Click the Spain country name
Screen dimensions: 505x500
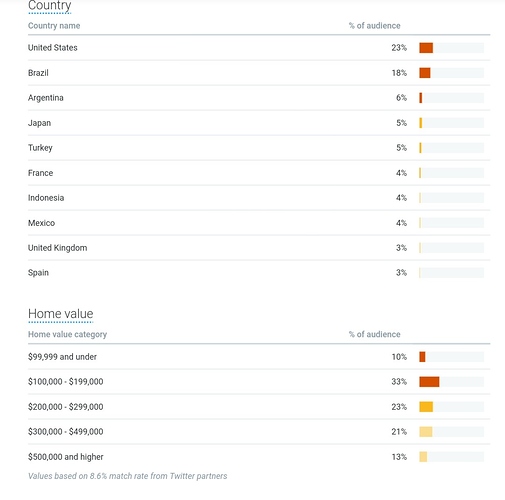(x=38, y=273)
